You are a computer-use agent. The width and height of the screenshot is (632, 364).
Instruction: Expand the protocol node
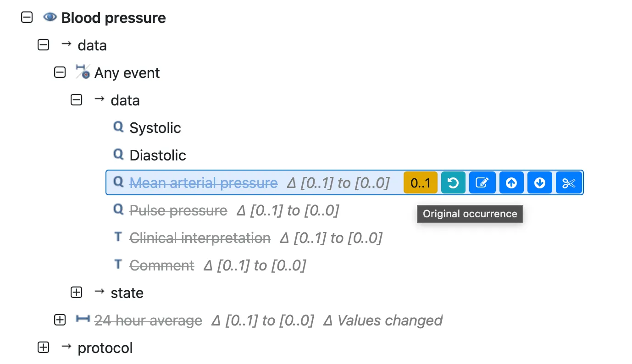43,347
